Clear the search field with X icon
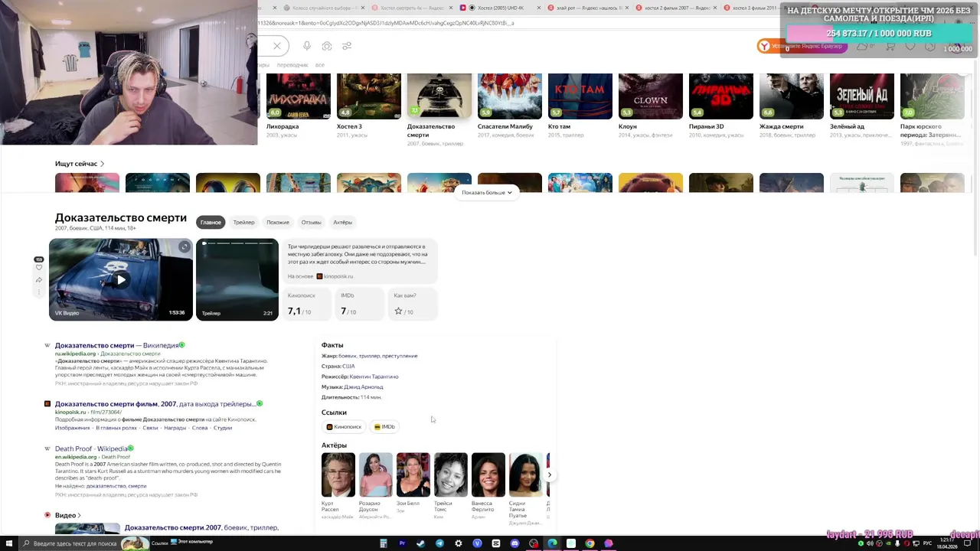 [x=277, y=46]
